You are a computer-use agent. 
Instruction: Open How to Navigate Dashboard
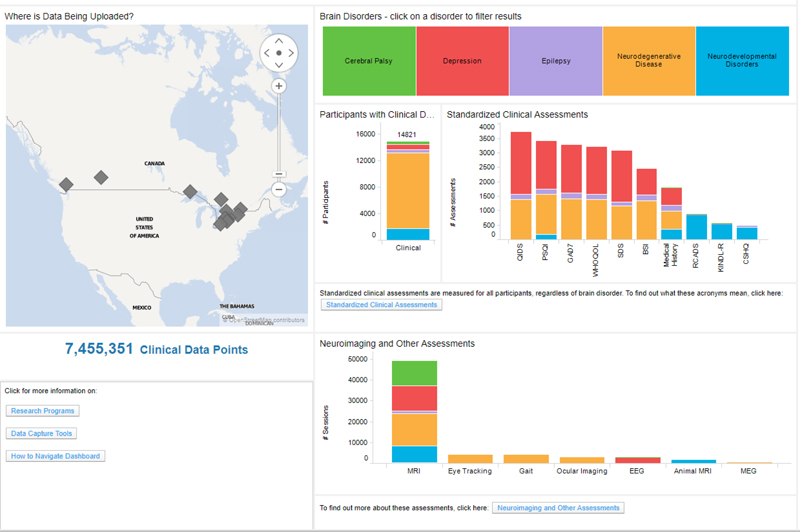56,455
